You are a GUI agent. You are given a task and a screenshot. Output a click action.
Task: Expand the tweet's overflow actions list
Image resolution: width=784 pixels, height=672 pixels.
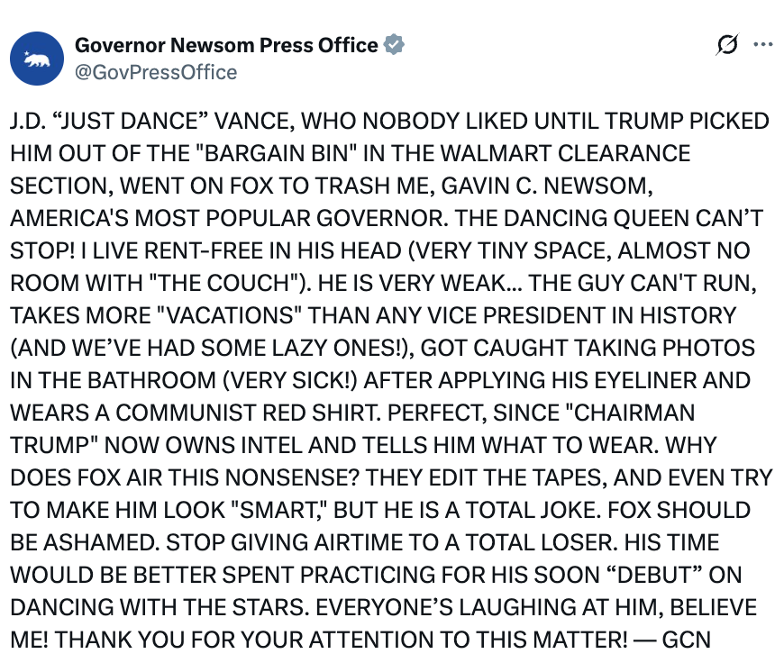[x=765, y=42]
